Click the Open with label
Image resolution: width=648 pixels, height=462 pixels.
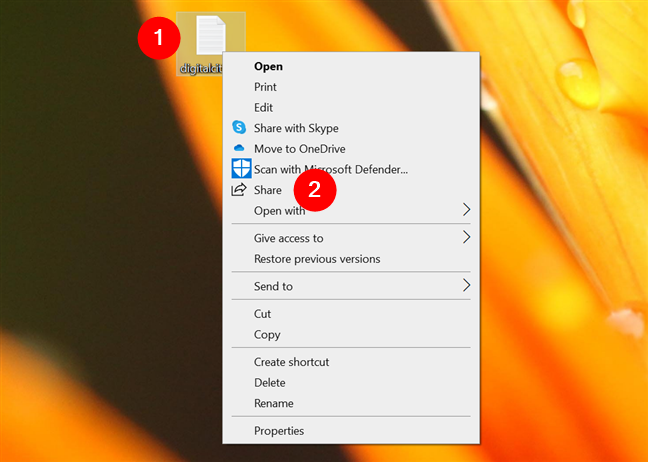[x=279, y=211]
